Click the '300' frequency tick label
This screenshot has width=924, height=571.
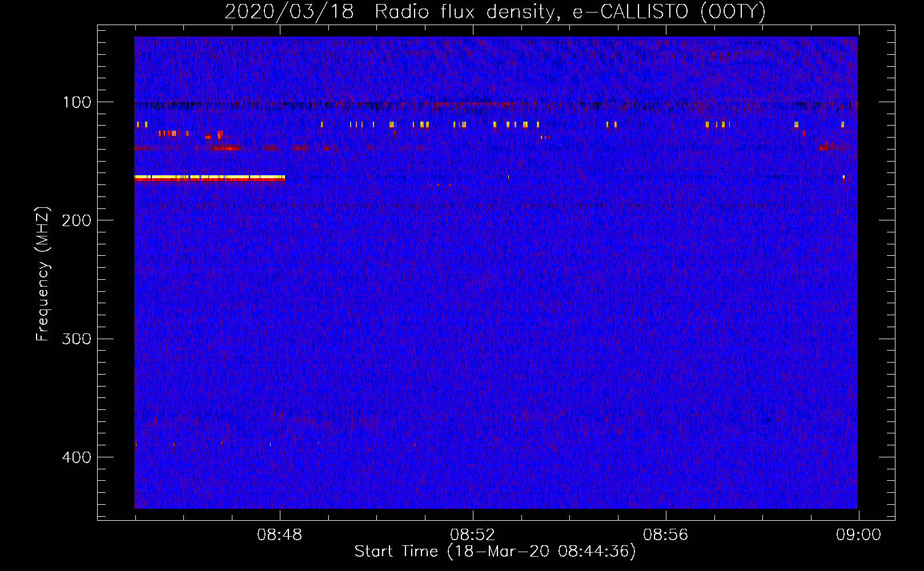click(x=77, y=339)
